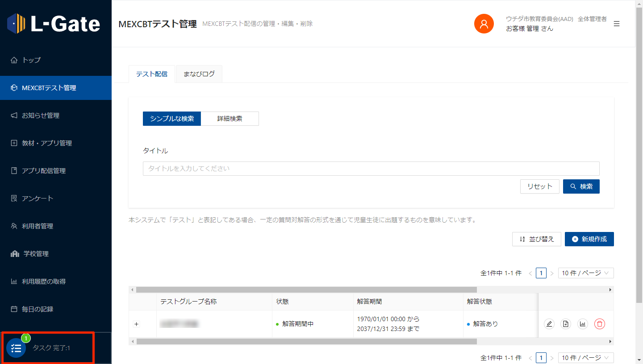Switch to the まなびログ tab
This screenshot has height=364, width=643.
tap(199, 74)
